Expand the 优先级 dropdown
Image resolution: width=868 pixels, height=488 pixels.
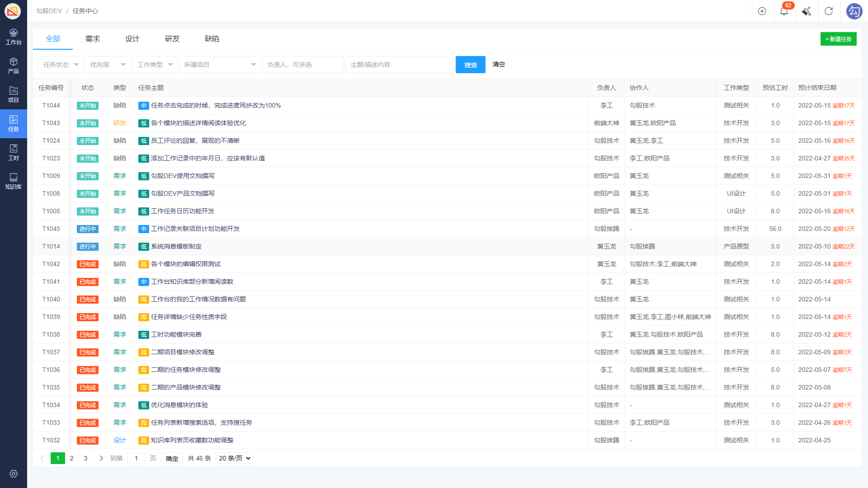pos(108,65)
